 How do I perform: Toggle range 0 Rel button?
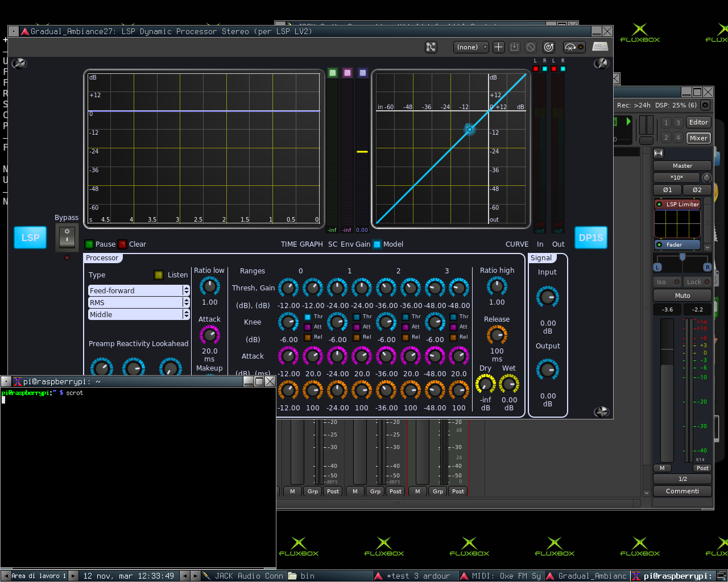pyautogui.click(x=308, y=337)
